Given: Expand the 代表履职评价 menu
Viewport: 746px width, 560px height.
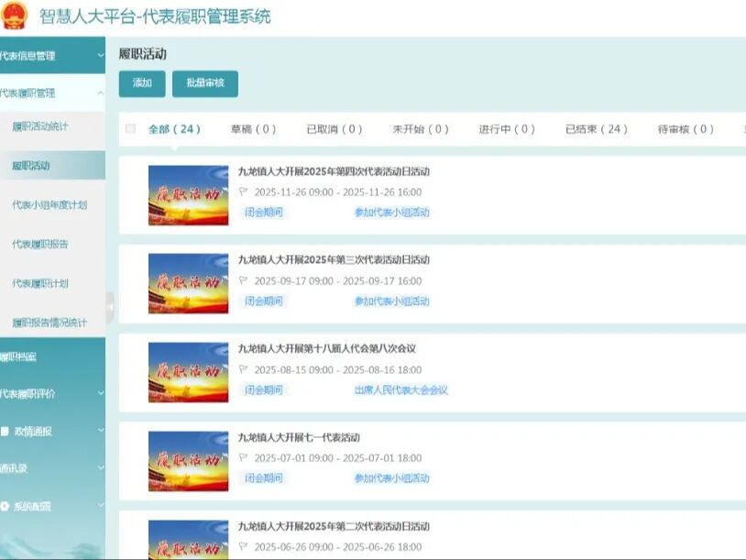Looking at the screenshot, I should (x=100, y=393).
